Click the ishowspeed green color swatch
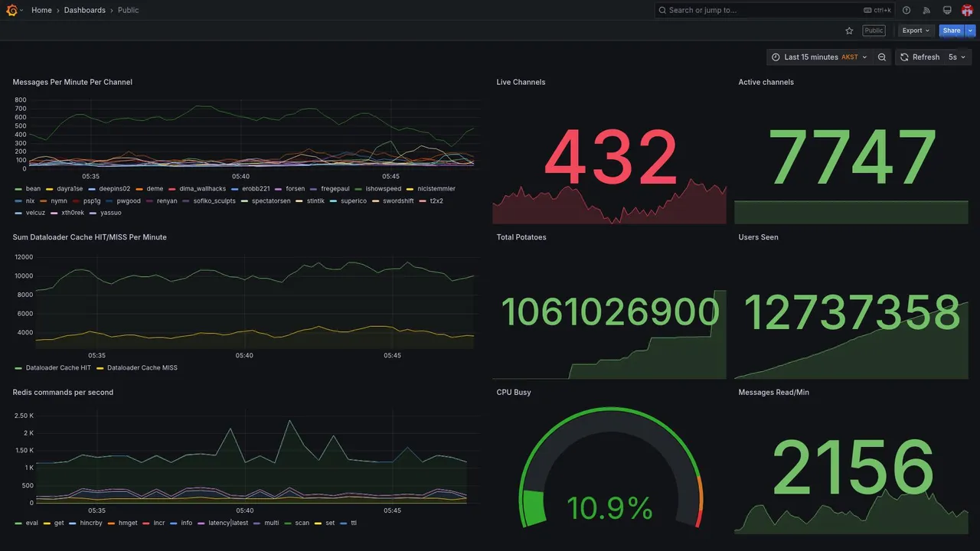 pos(358,189)
